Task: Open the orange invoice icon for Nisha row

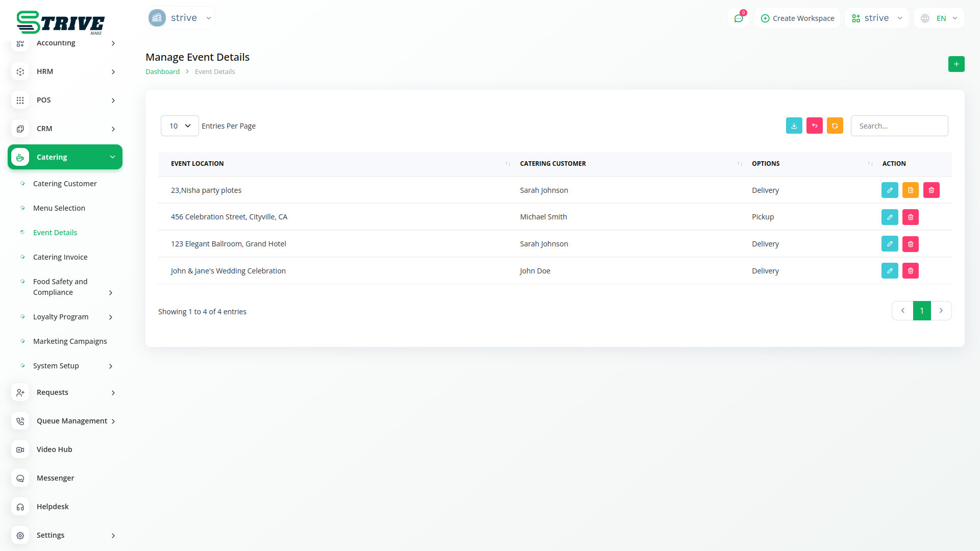Action: (x=910, y=190)
